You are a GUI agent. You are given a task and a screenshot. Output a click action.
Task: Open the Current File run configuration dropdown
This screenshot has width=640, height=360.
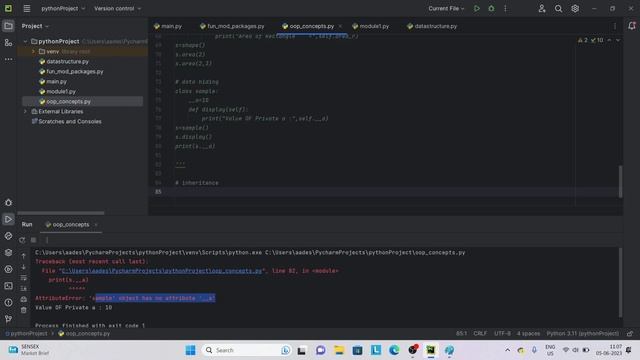[x=446, y=8]
